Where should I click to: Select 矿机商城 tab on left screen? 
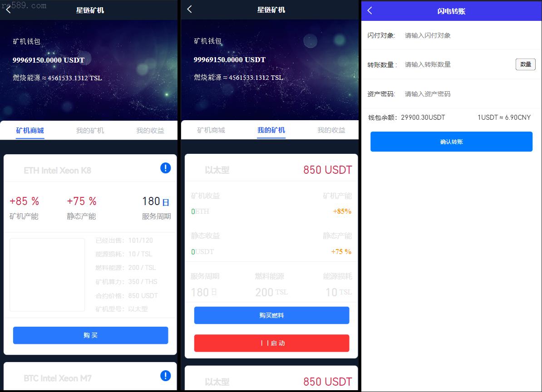30,131
